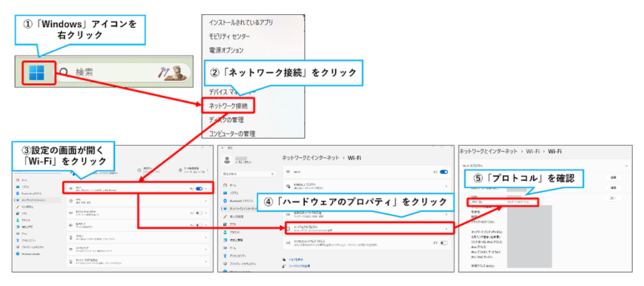Click ネットワークとインターネット breadcrumb in Wi-Fi window
The image size is (644, 286).
(311, 158)
